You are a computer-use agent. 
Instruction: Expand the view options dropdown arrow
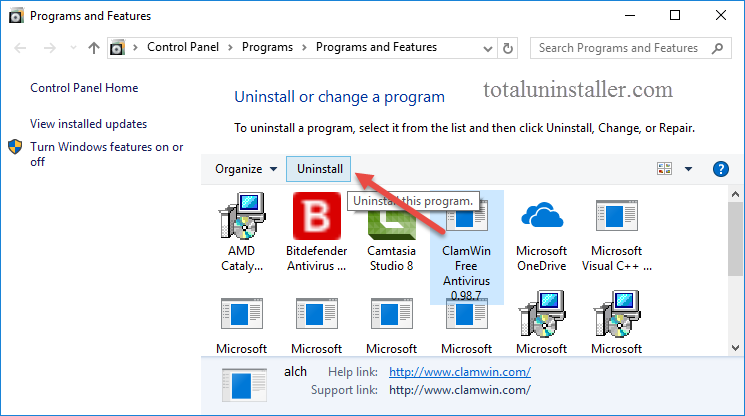pyautogui.click(x=688, y=169)
